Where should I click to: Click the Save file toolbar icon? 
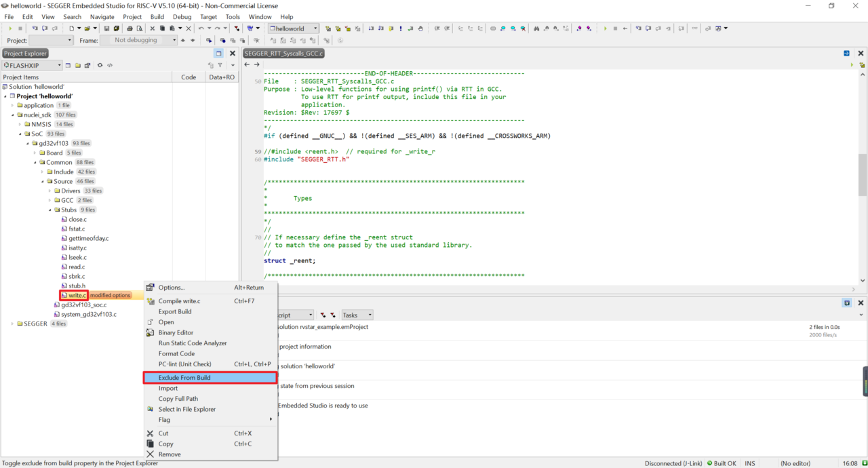(x=106, y=28)
